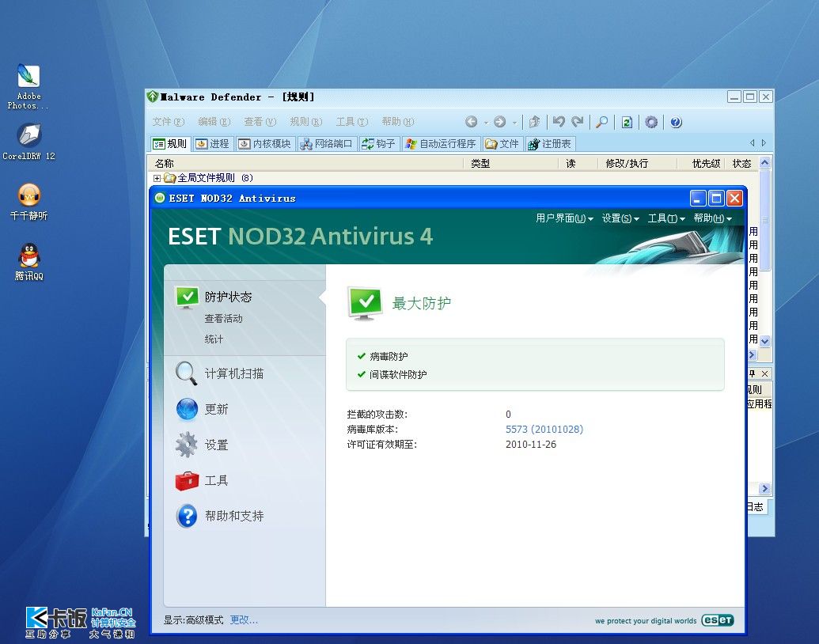Refresh using the green toolbar icon
The image size is (819, 644).
(x=627, y=122)
